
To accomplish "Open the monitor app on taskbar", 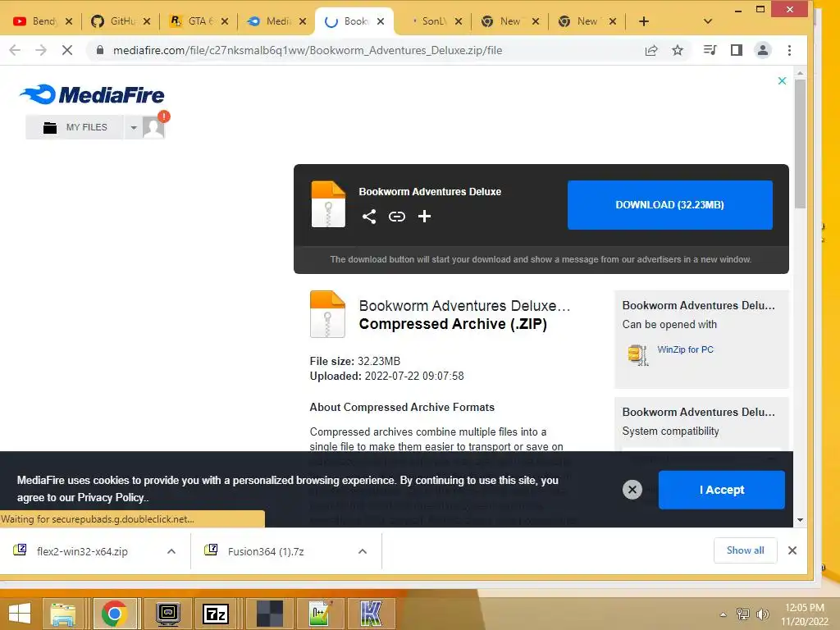I will pos(168,614).
